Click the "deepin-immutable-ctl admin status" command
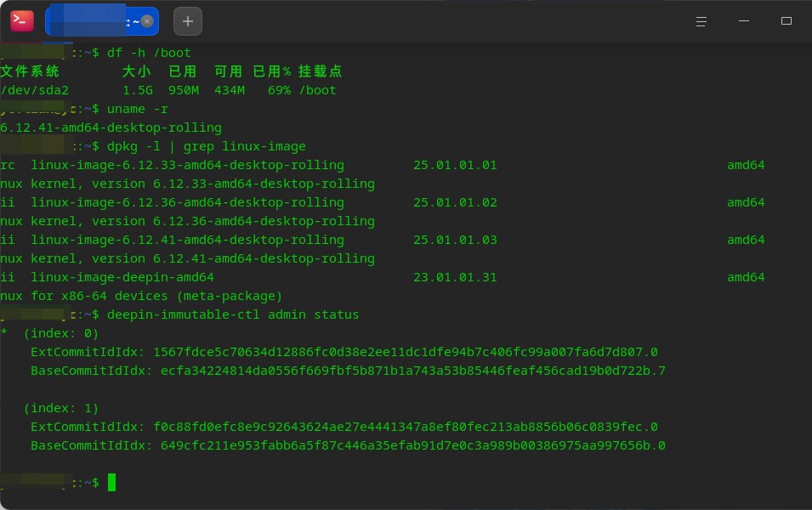The height and width of the screenshot is (510, 812). point(233,314)
